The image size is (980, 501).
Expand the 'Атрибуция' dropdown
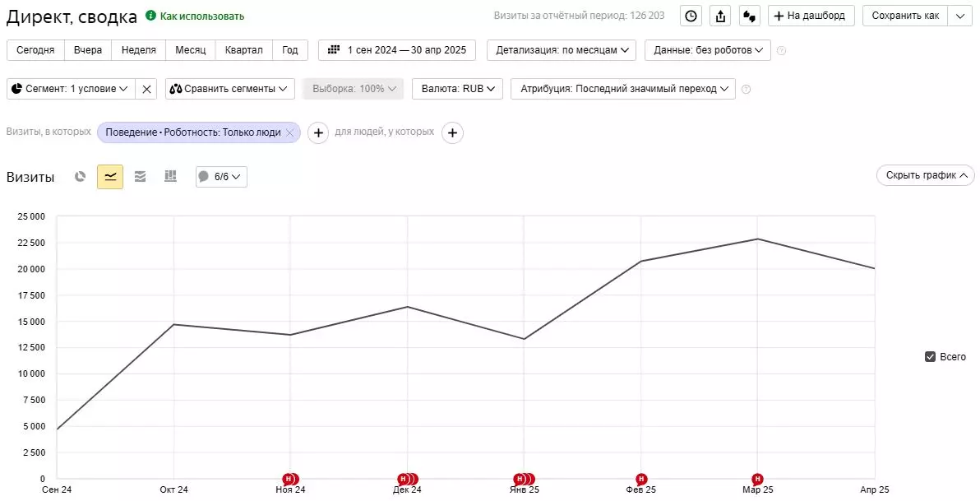(622, 89)
